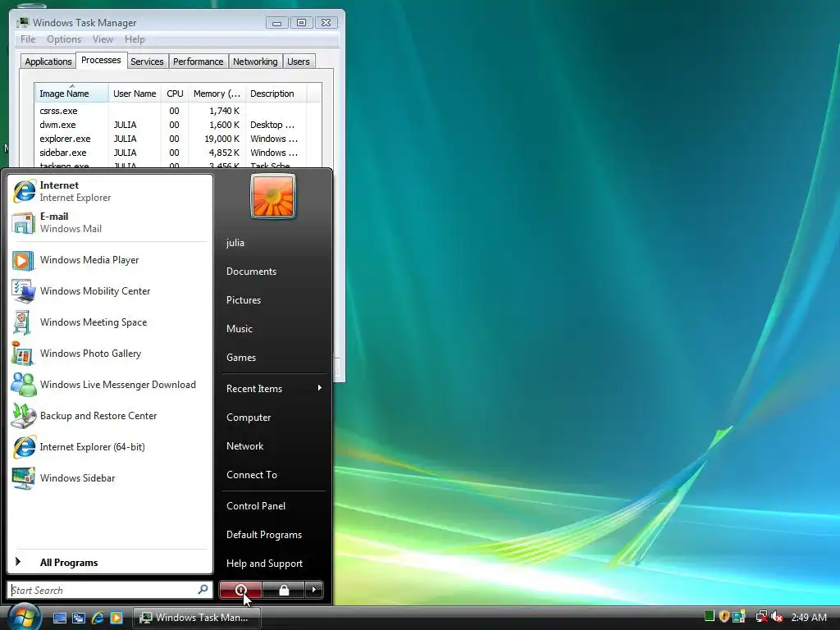840x630 pixels.
Task: Select Connect To
Action: tap(273, 475)
